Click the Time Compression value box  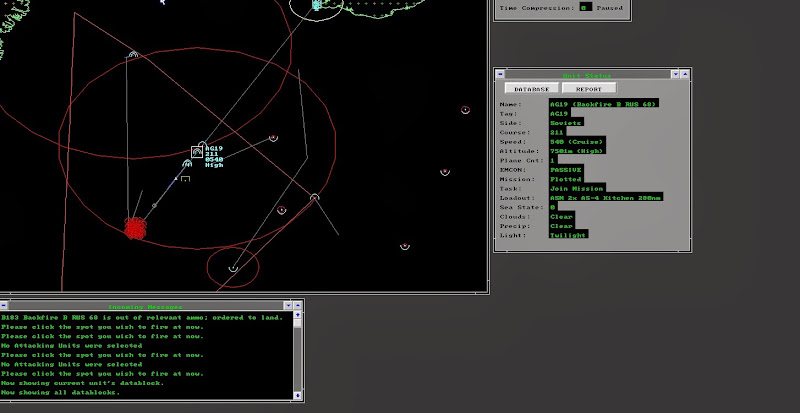586,6
